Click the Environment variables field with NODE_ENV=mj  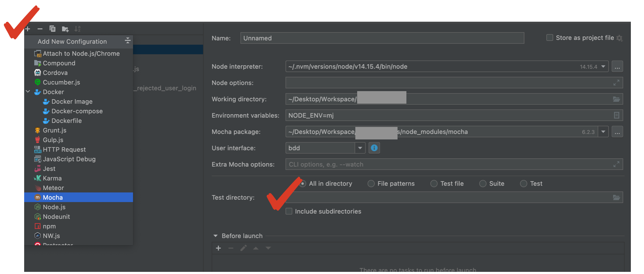(454, 115)
